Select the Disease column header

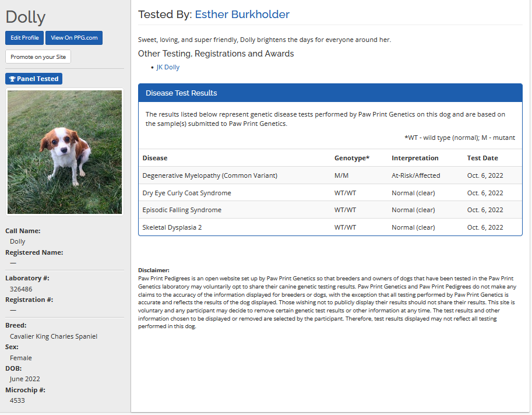[x=155, y=158]
